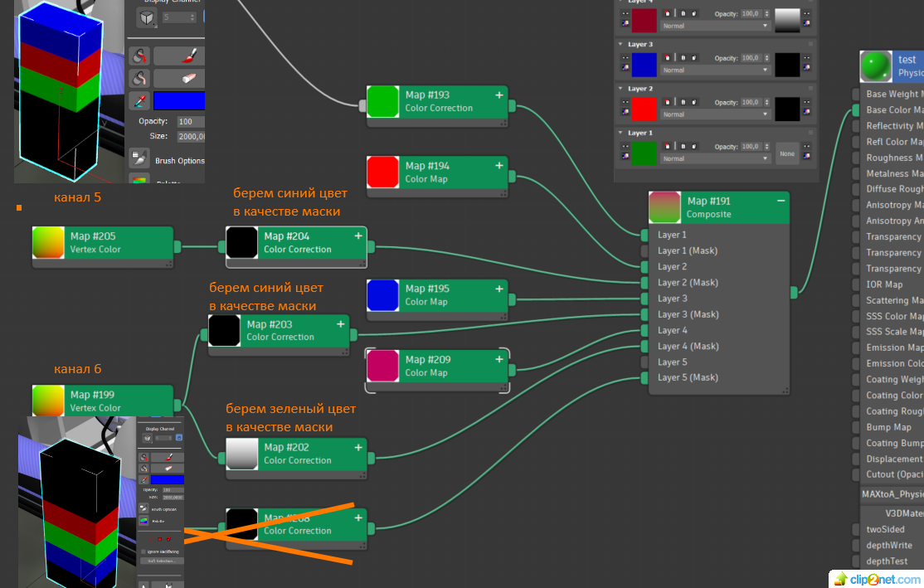Pick color with the eyedropper tool

(x=139, y=101)
